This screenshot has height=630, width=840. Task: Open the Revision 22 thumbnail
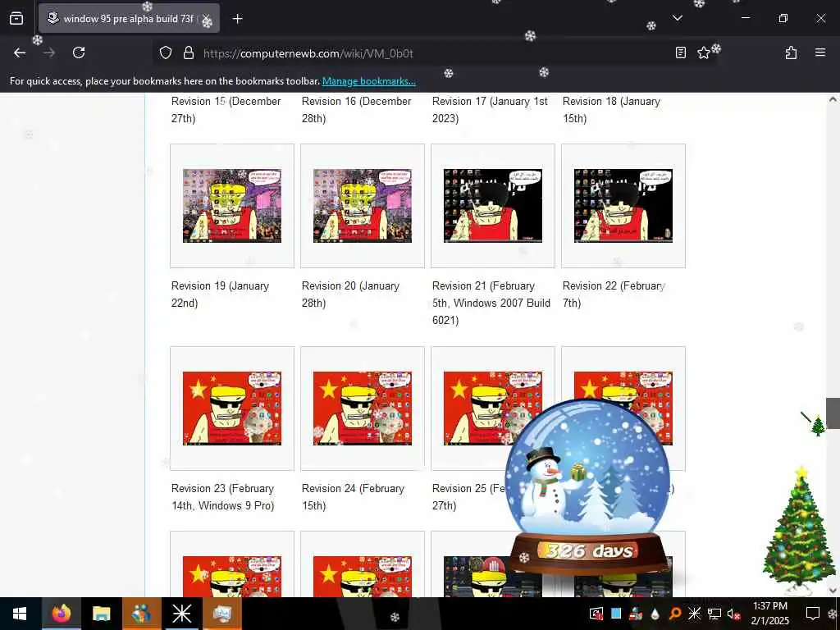[x=623, y=206]
